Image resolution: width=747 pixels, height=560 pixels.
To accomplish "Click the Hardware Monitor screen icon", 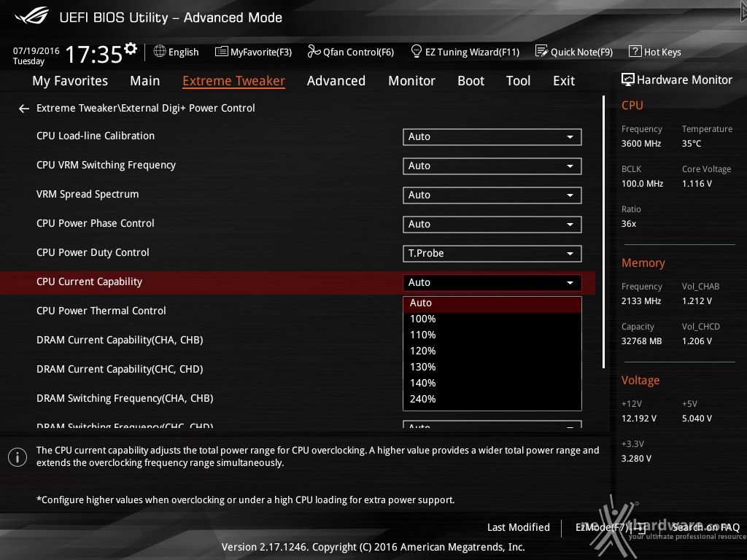I will (628, 79).
